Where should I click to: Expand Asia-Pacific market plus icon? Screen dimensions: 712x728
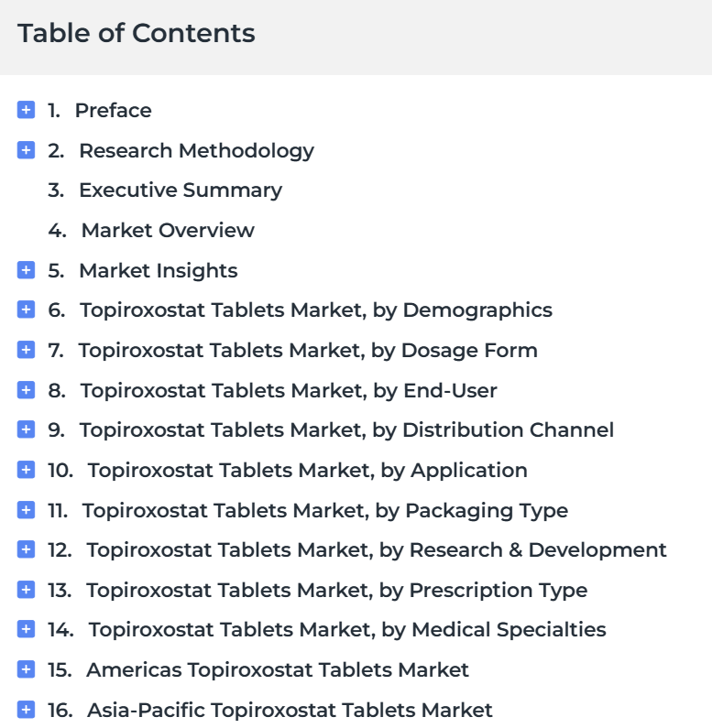26,710
